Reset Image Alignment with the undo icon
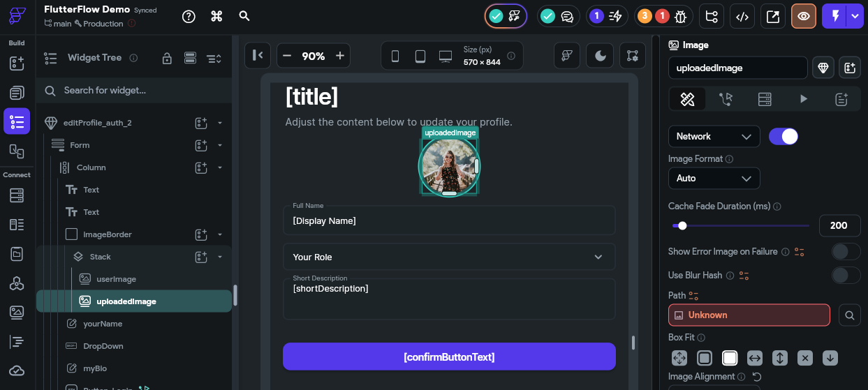868x390 pixels. pyautogui.click(x=756, y=377)
